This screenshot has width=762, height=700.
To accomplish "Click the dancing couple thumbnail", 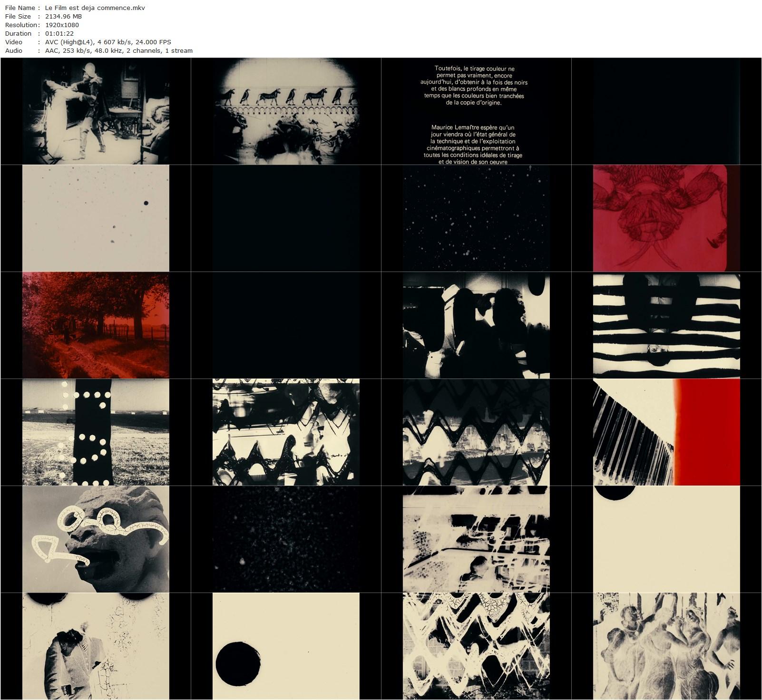I will [x=96, y=111].
